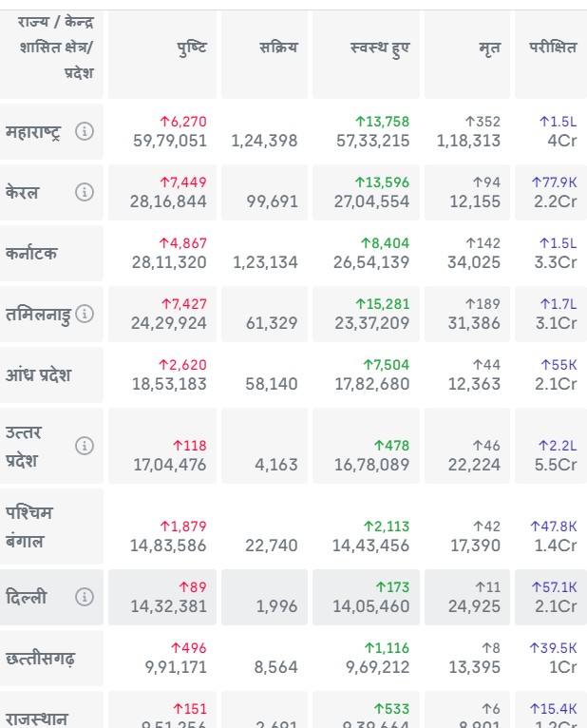Select the छत्तीसगढ़ state name

pyautogui.click(x=40, y=659)
